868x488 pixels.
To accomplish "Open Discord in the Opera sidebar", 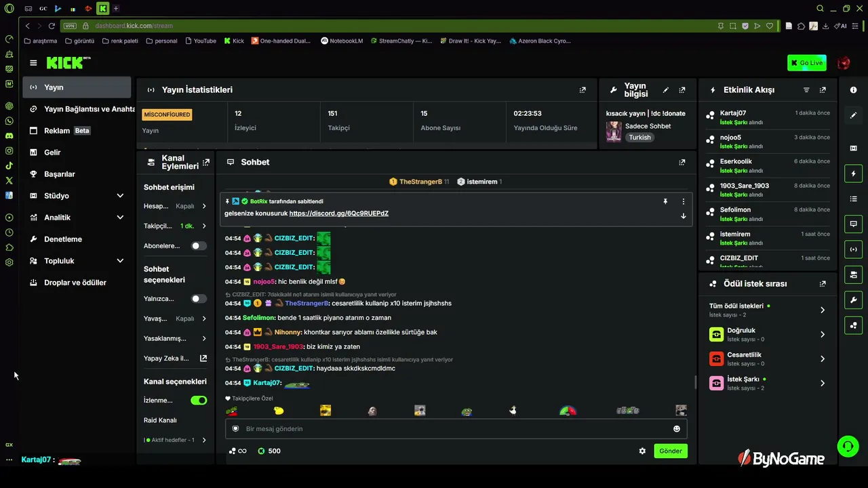I will tap(9, 136).
